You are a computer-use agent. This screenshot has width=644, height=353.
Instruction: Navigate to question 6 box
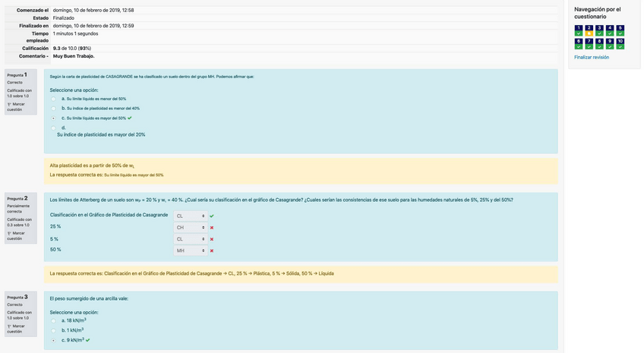tap(579, 44)
